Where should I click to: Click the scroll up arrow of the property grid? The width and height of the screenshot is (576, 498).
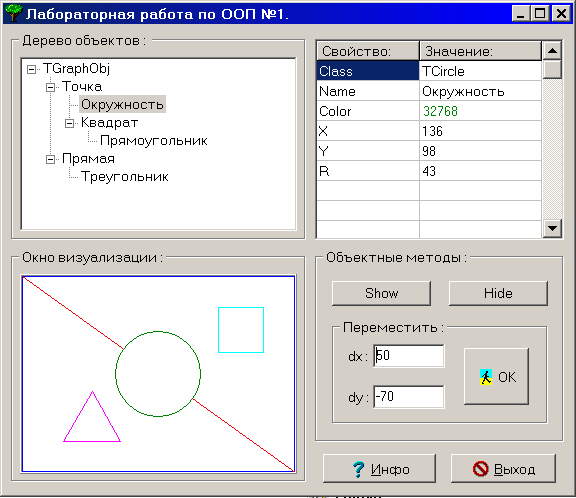pos(552,51)
